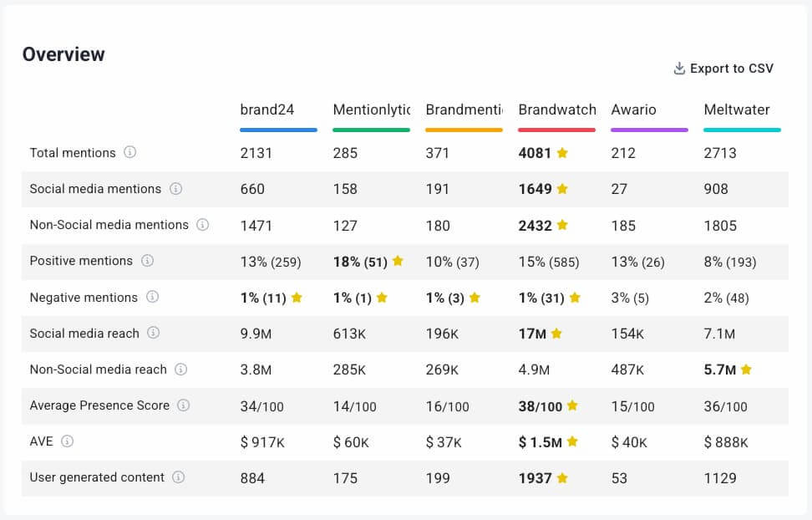The width and height of the screenshot is (812, 520).
Task: Click the star next to Brandwatch 4081 mentions
Action: [562, 153]
